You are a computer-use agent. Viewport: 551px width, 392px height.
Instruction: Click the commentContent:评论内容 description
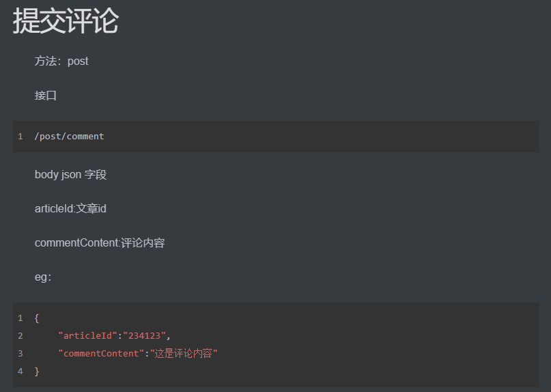click(x=100, y=242)
